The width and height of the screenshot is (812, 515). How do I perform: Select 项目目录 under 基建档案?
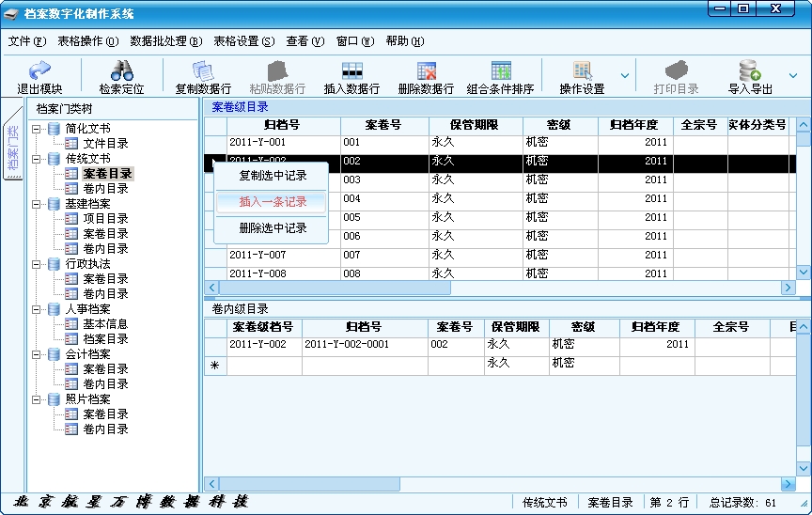[105, 219]
